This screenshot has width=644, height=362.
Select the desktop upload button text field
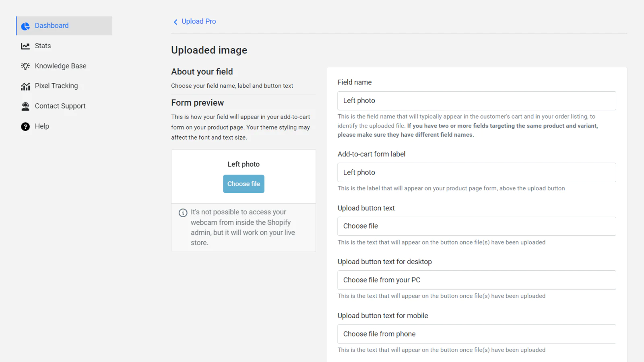pyautogui.click(x=477, y=280)
